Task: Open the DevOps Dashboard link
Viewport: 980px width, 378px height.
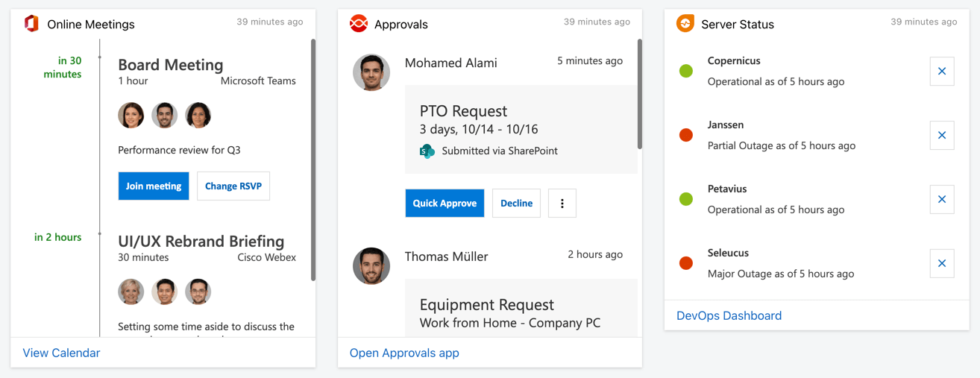Action: (729, 315)
